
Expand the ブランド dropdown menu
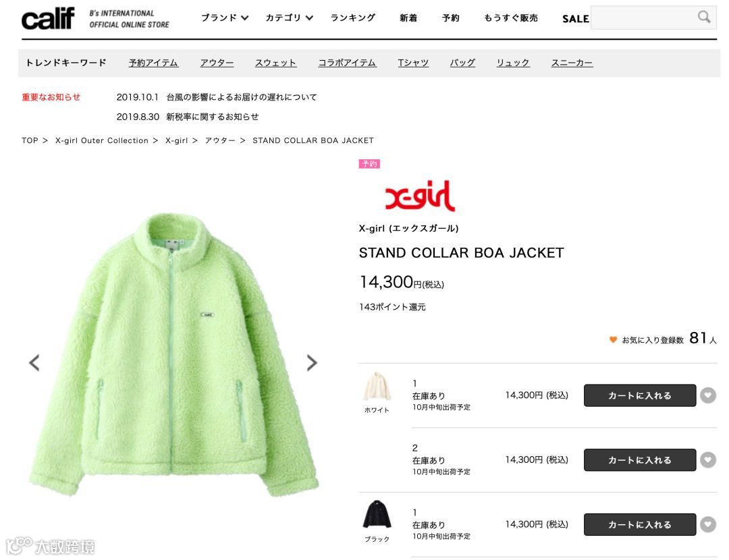point(225,18)
